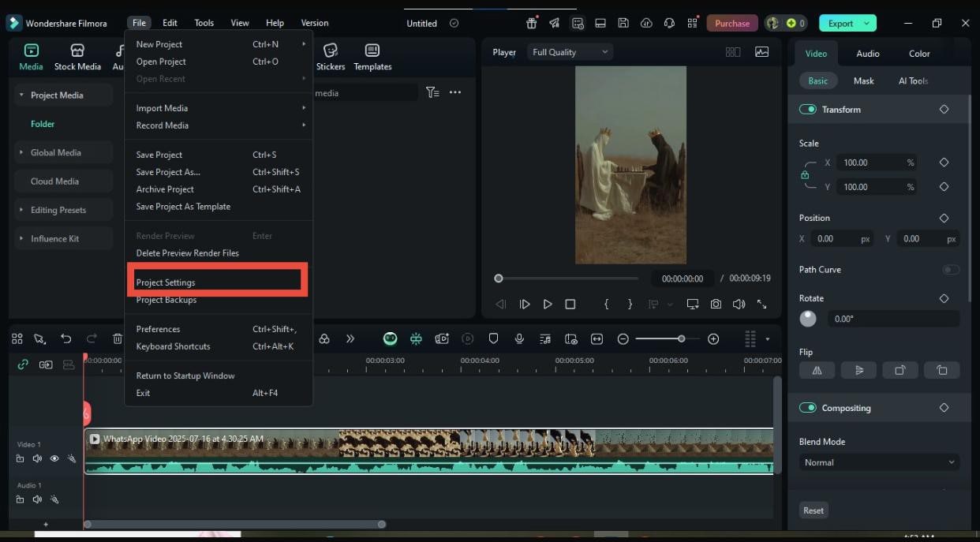
Task: Stop playback with the square button
Action: tap(570, 304)
